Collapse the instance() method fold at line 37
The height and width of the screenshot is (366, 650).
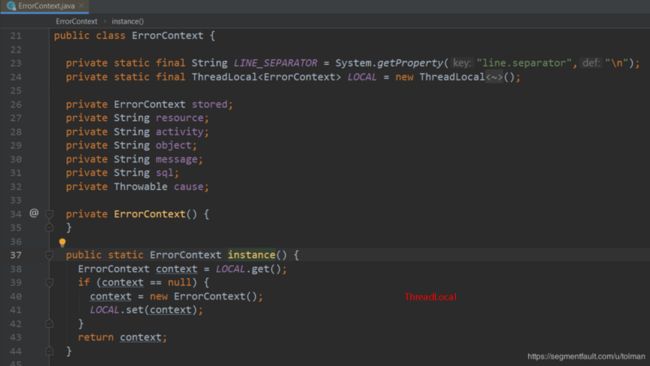49,255
